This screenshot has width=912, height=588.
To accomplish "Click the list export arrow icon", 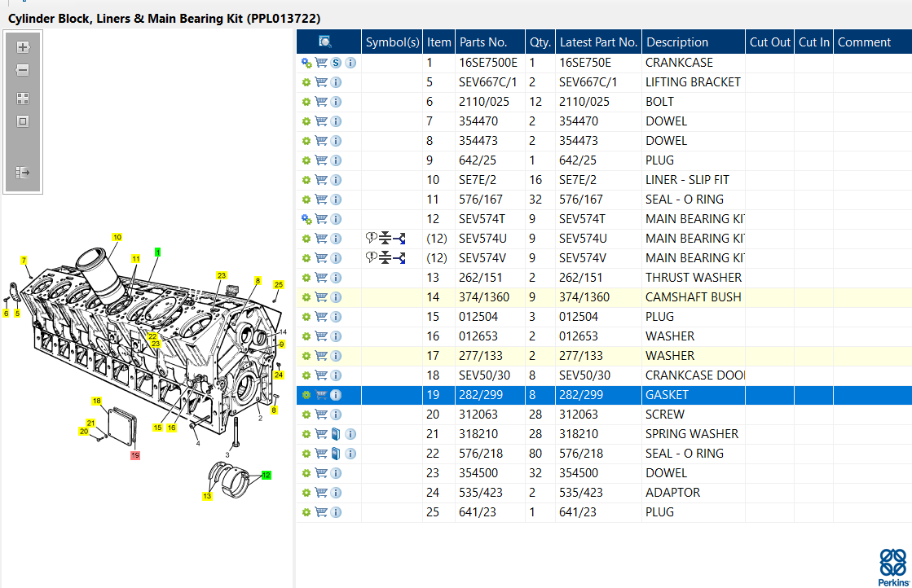I will 23,173.
